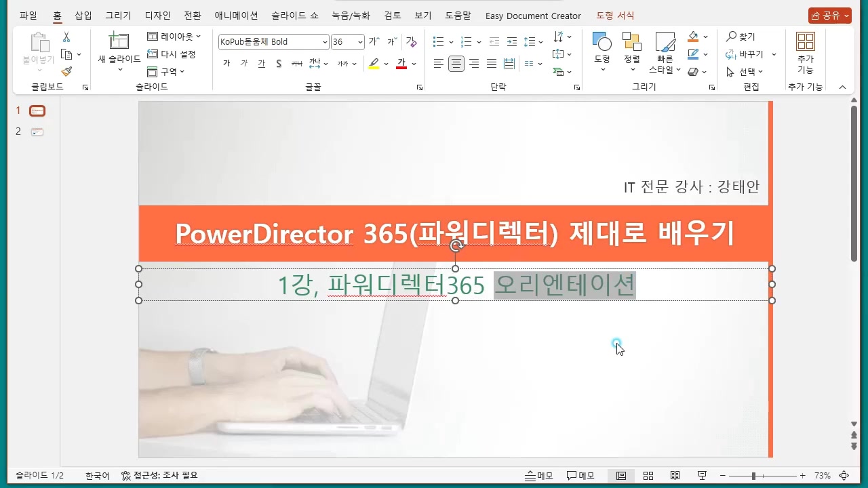Toggle text shadow formatting

click(279, 64)
